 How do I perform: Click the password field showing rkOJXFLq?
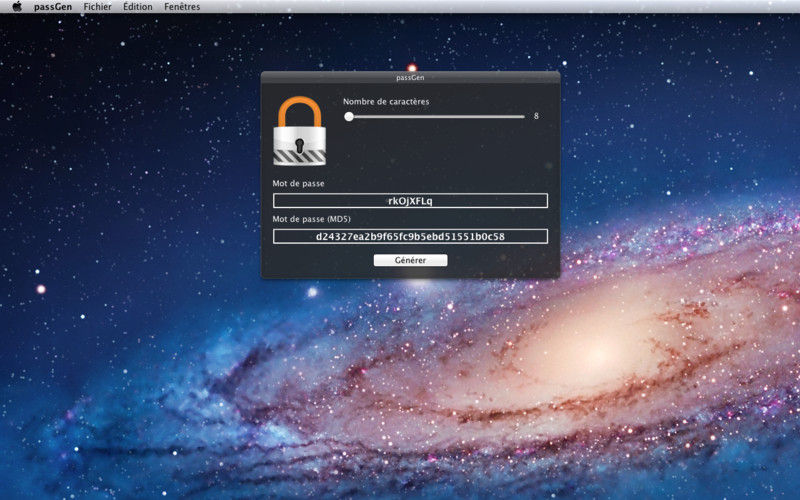click(410, 201)
